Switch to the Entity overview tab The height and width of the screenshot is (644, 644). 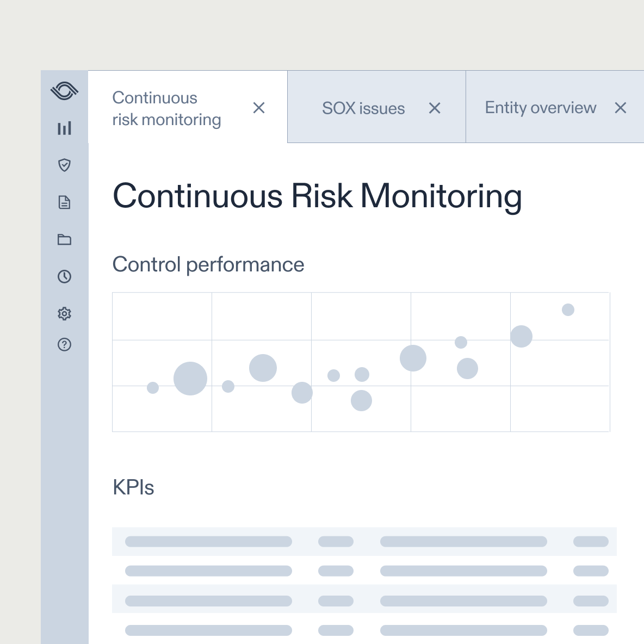[x=540, y=108]
